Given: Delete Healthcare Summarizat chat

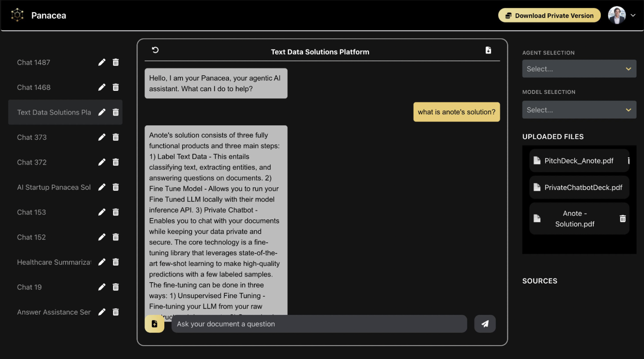Looking at the screenshot, I should click(116, 262).
